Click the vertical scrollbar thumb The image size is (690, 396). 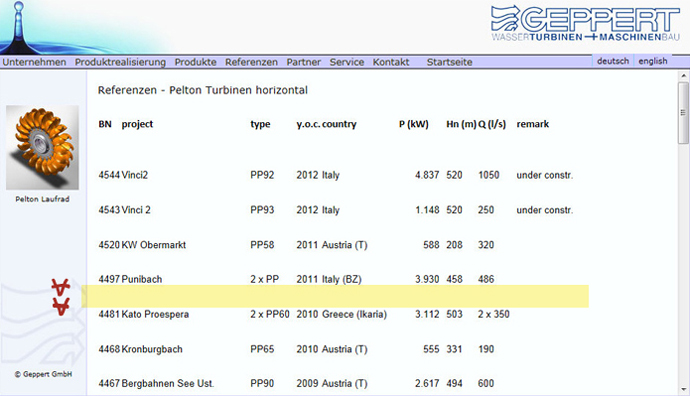(x=683, y=113)
